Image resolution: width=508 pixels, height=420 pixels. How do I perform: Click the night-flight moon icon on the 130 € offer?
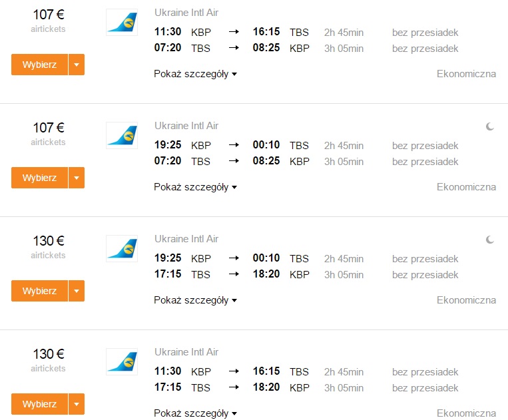[x=490, y=239]
